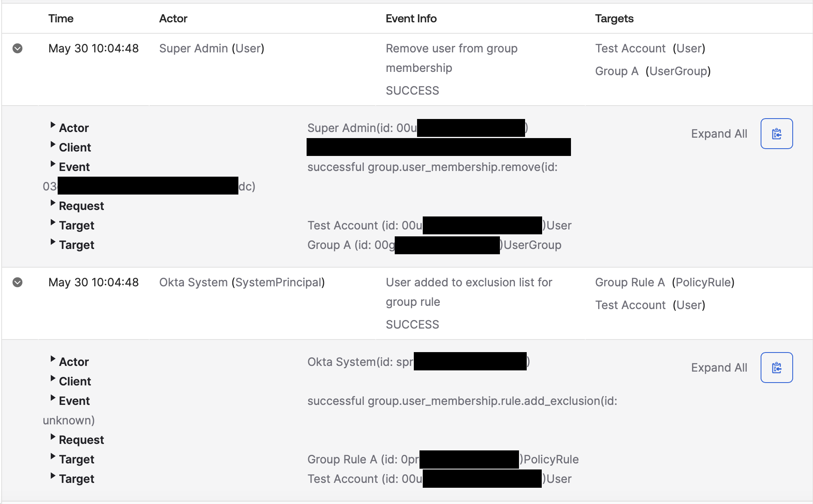Click the Event Info column header
813x504 pixels.
pyautogui.click(x=411, y=18)
